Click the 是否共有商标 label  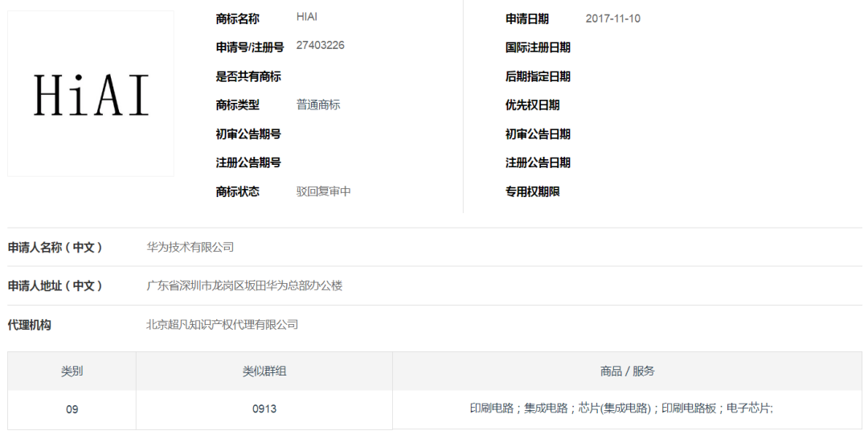click(x=248, y=76)
